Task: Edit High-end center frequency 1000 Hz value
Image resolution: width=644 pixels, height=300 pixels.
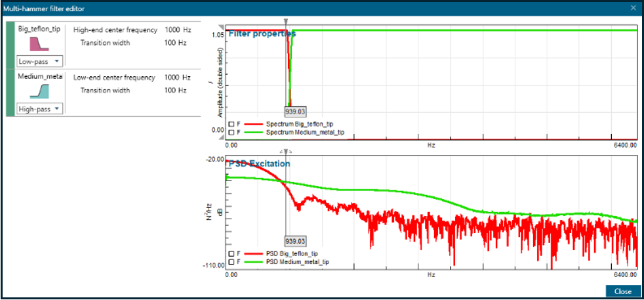Action: [172, 30]
